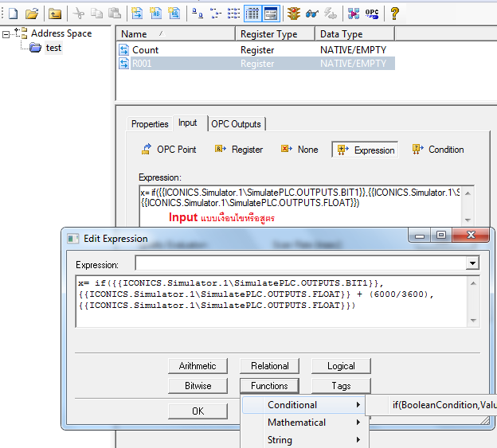
Task: Click the purple network connections icon
Action: [354, 14]
